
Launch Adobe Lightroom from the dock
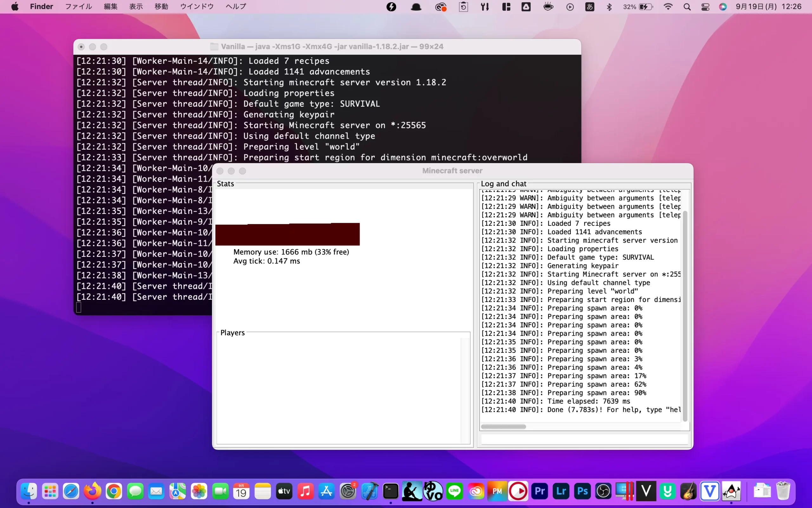561,491
